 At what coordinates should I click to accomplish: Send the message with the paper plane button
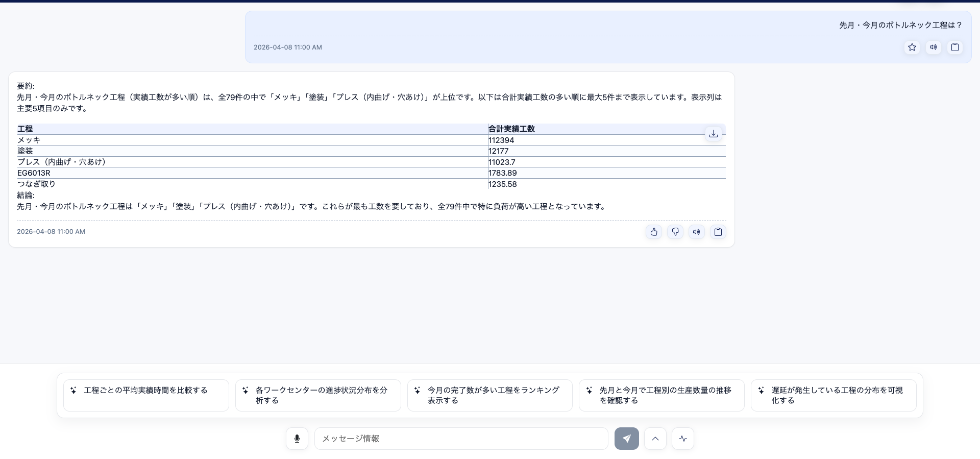627,439
